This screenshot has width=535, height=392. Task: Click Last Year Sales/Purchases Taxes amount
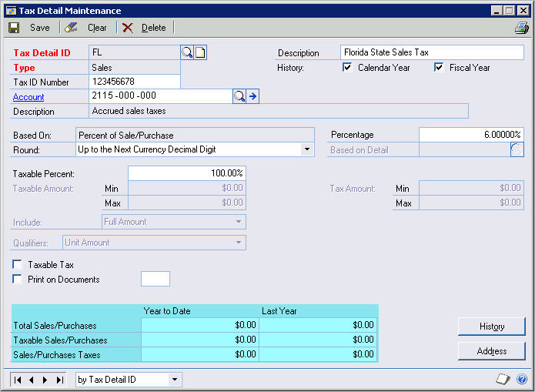pyautogui.click(x=318, y=354)
